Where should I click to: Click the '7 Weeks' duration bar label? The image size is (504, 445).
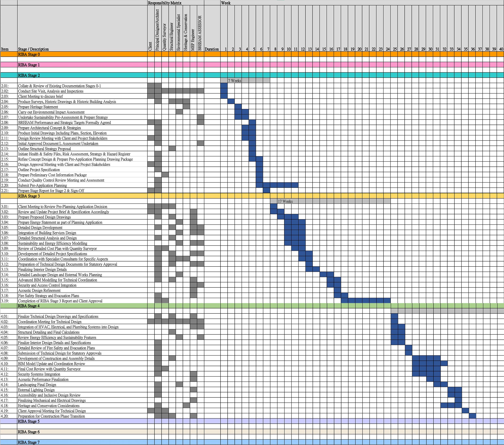[x=235, y=81]
